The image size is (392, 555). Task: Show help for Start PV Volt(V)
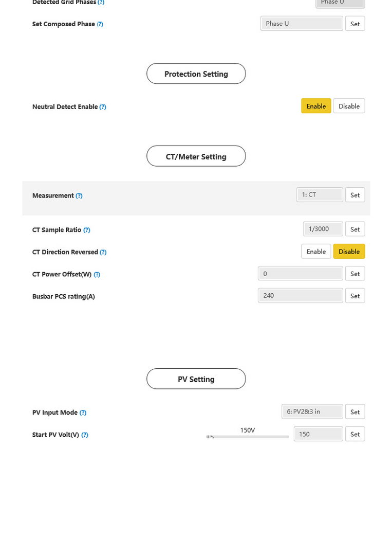tap(85, 435)
